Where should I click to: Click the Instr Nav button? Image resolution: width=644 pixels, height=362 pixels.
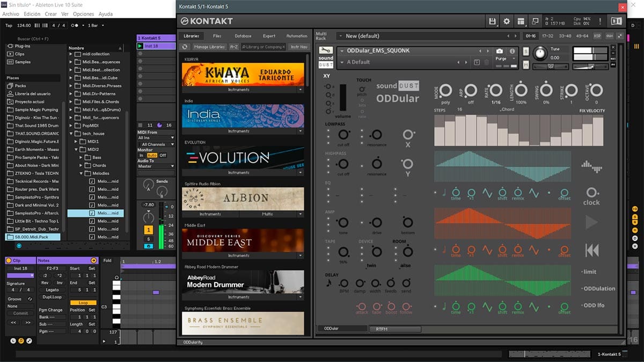tap(299, 47)
